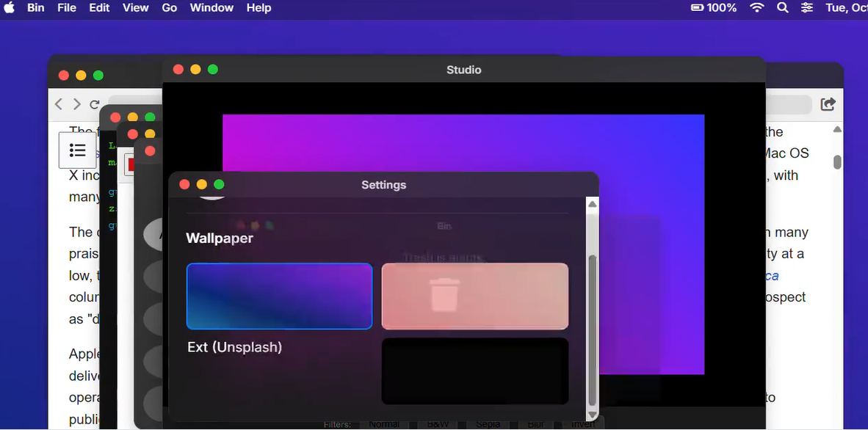Viewport: 868px width, 430px height.
Task: Maximize the terminal window with green text
Action: click(x=150, y=117)
